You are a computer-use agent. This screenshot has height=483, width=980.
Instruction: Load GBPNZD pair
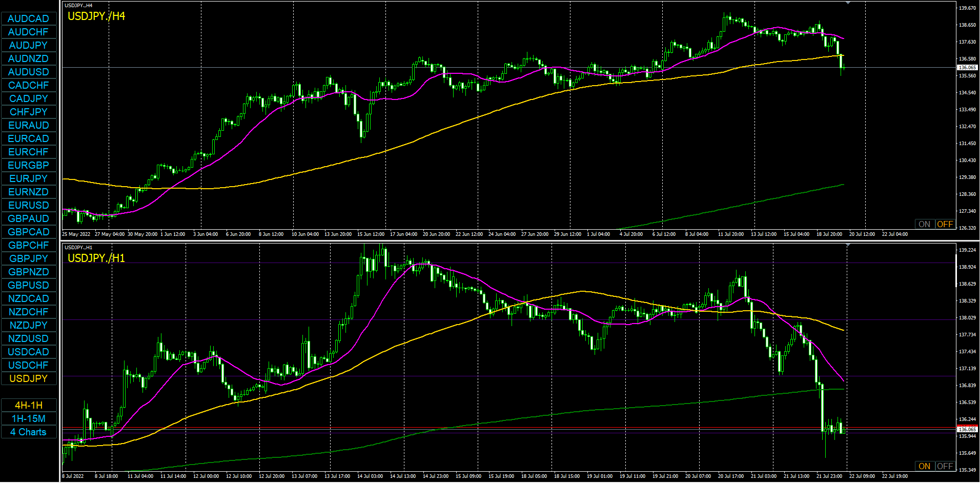point(29,272)
